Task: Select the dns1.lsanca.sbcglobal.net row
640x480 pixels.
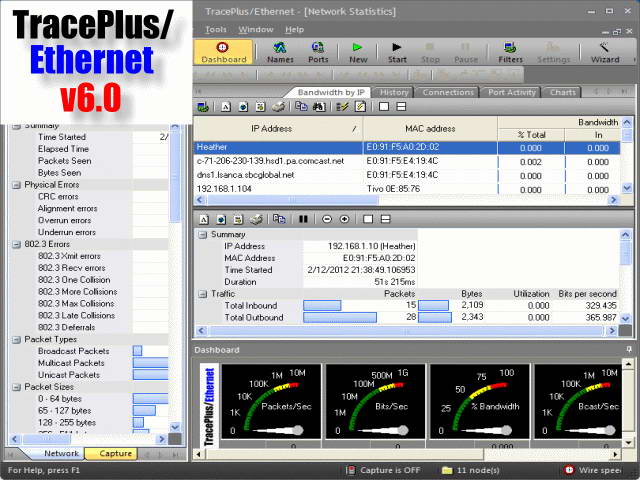Action: [x=407, y=175]
